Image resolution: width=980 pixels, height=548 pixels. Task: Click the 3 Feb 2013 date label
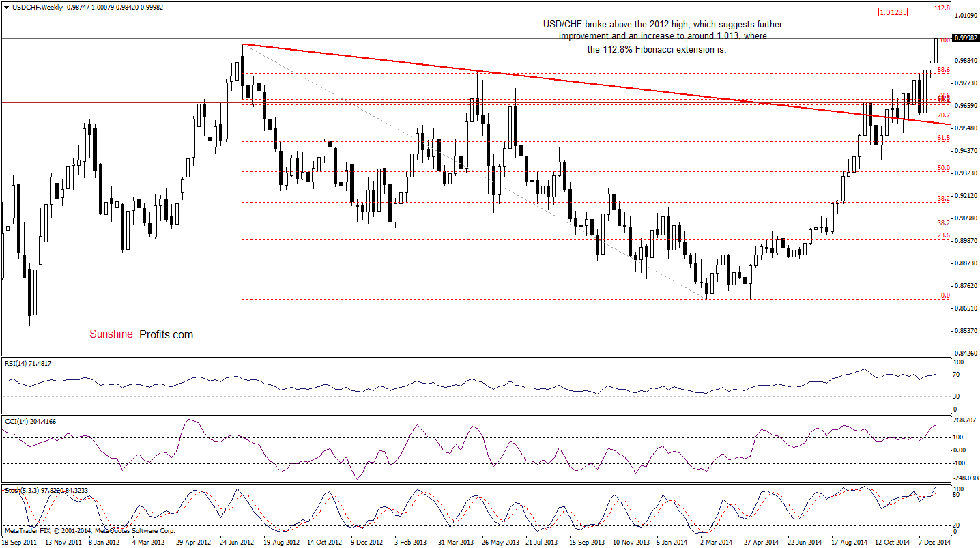[x=411, y=542]
